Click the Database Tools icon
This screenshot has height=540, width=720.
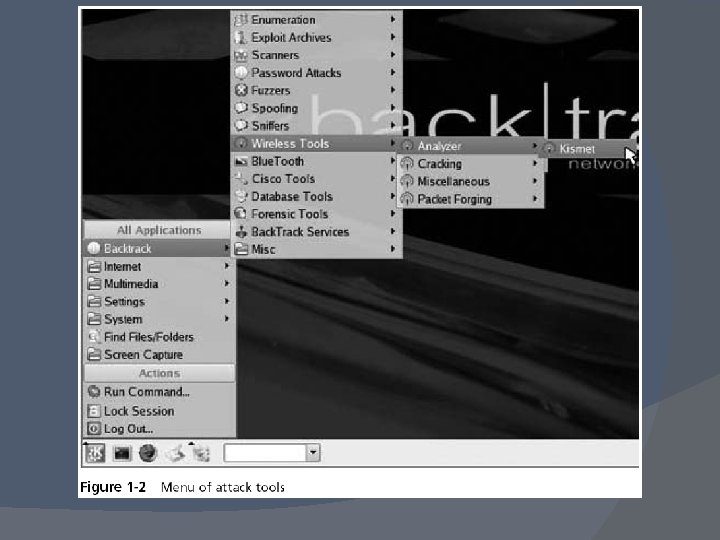241,197
